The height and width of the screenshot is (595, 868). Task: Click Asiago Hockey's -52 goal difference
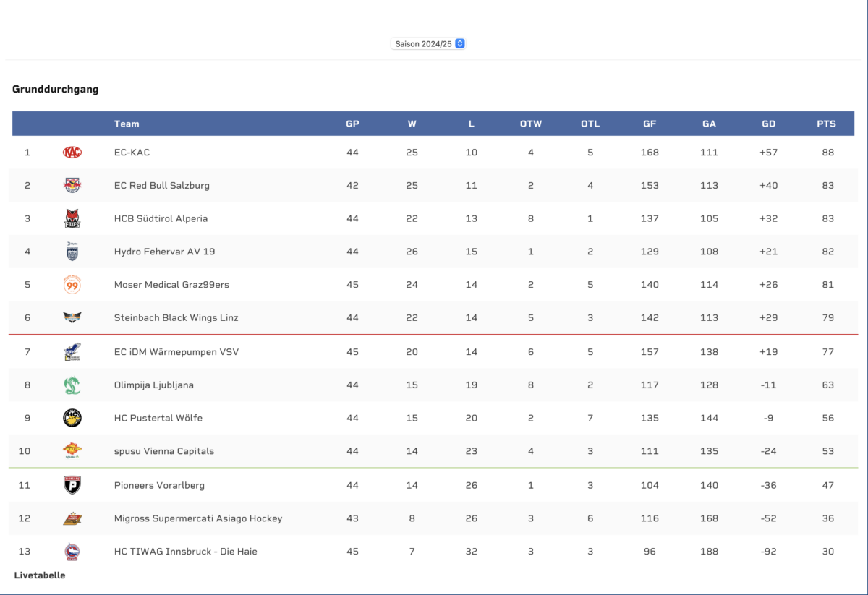[x=769, y=518]
